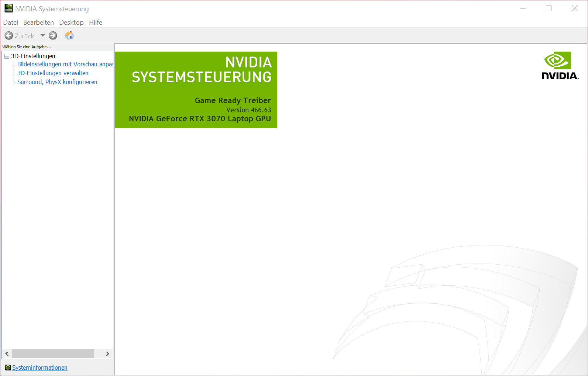Click the 'Wählen Sie eine Aufgabe...' label
Viewport: 588px width, 376px height.
point(27,47)
